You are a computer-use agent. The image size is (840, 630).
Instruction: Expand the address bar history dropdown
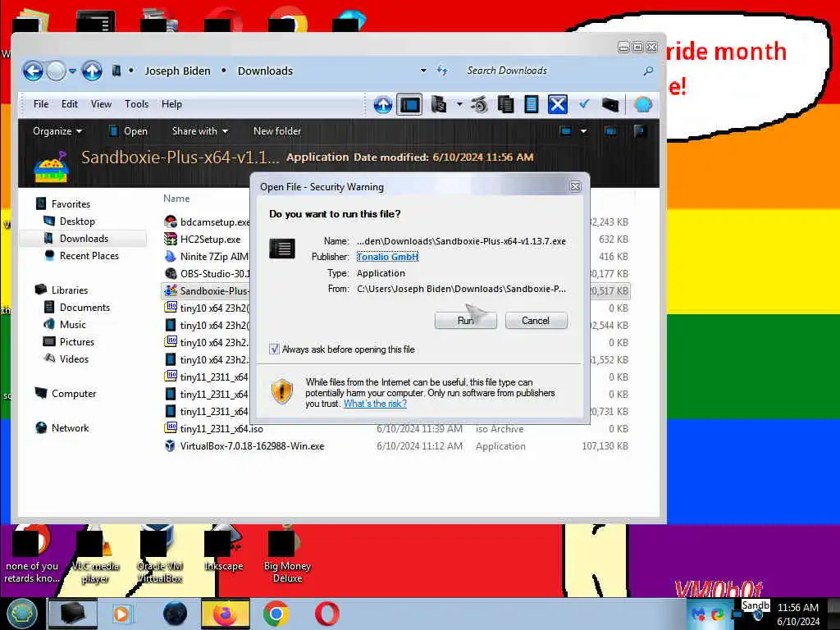(423, 71)
